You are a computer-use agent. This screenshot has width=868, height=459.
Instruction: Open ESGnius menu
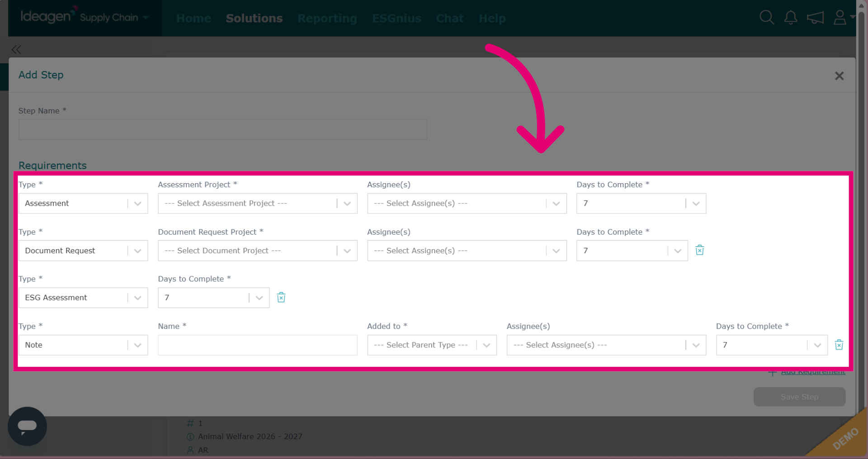pos(396,19)
